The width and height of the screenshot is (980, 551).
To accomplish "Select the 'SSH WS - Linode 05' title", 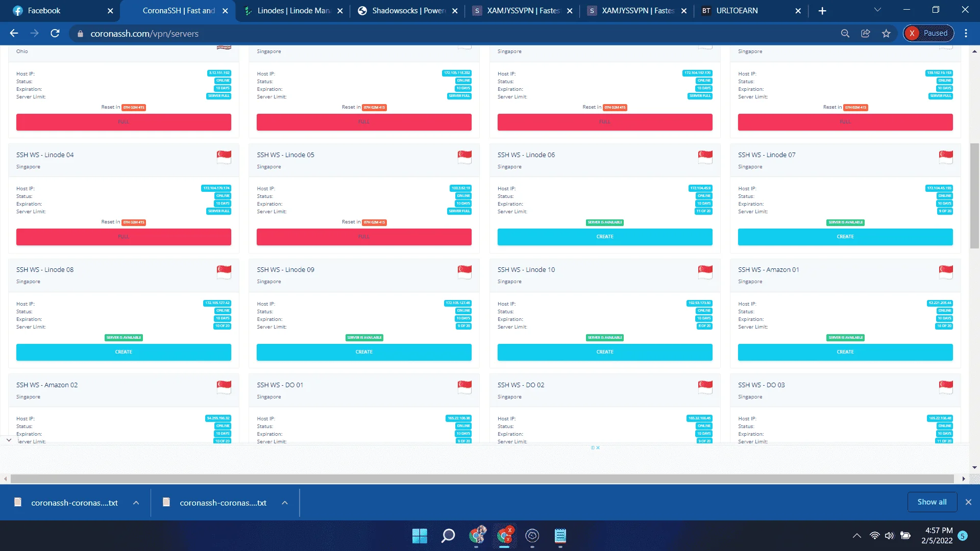I will 285,155.
